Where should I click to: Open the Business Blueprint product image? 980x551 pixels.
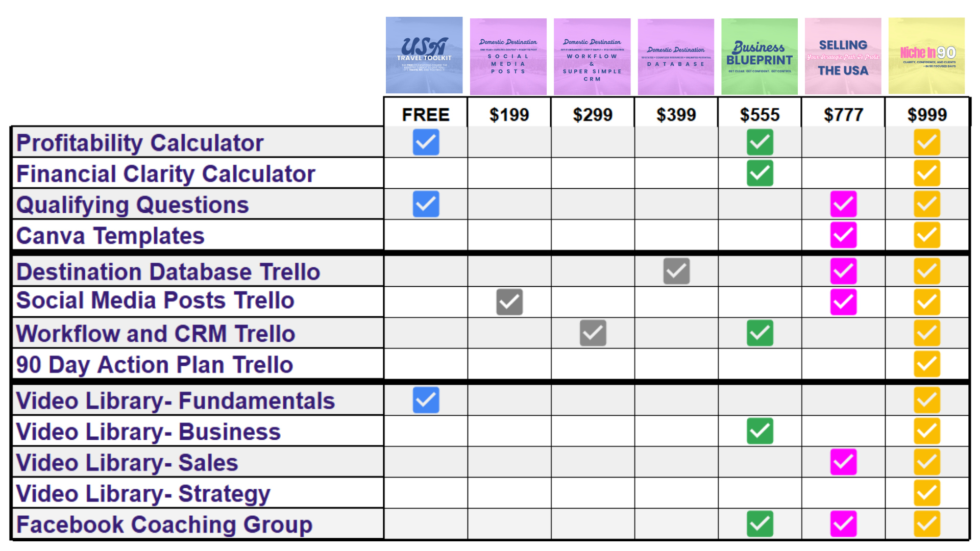(759, 56)
